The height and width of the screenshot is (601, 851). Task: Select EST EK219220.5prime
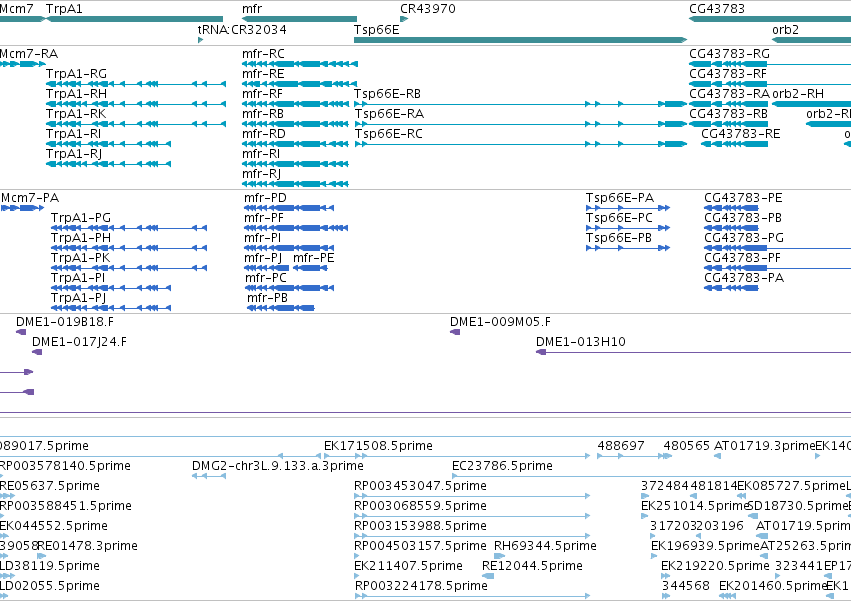pos(665,576)
